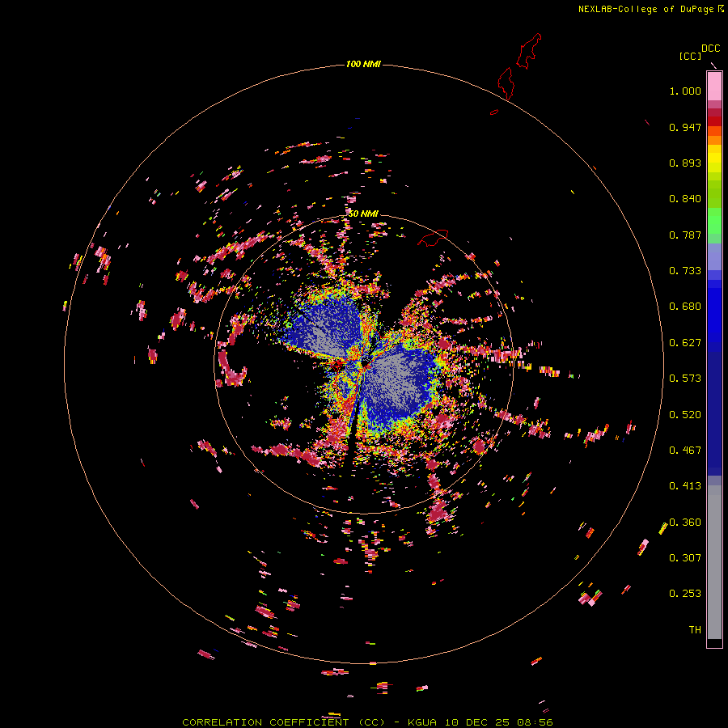Select the 0.787 legend value
Image resolution: width=728 pixels, height=728 pixels.
pyautogui.click(x=685, y=235)
